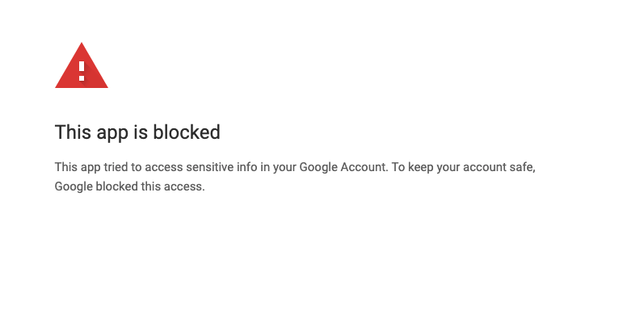Click the "This app is blocked" heading
644x335 pixels.
coord(137,132)
